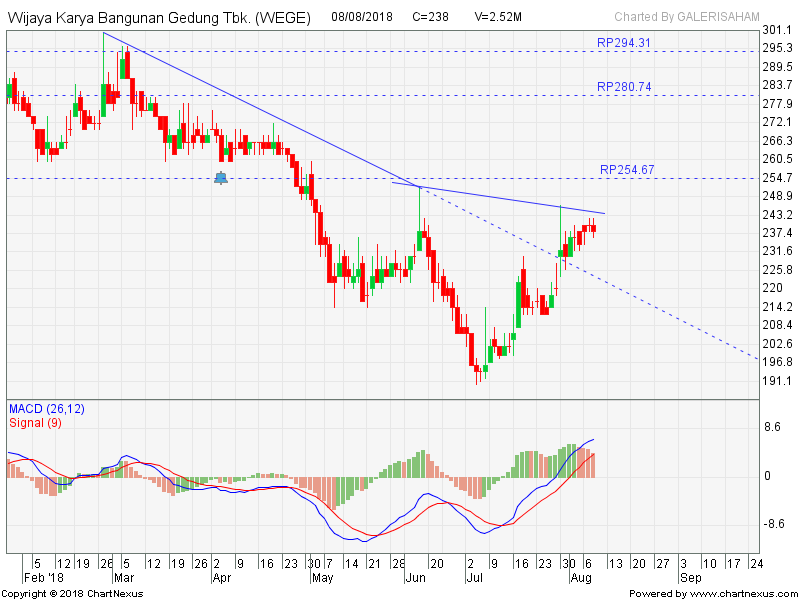The width and height of the screenshot is (800, 600).
Task: Click the Wijaya Karya Bangunan Gedung chart title
Action: tap(159, 18)
